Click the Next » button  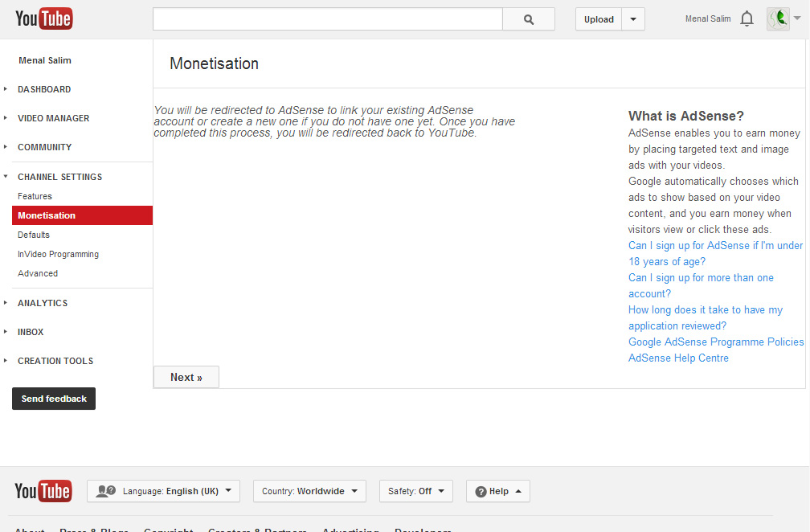pos(186,377)
